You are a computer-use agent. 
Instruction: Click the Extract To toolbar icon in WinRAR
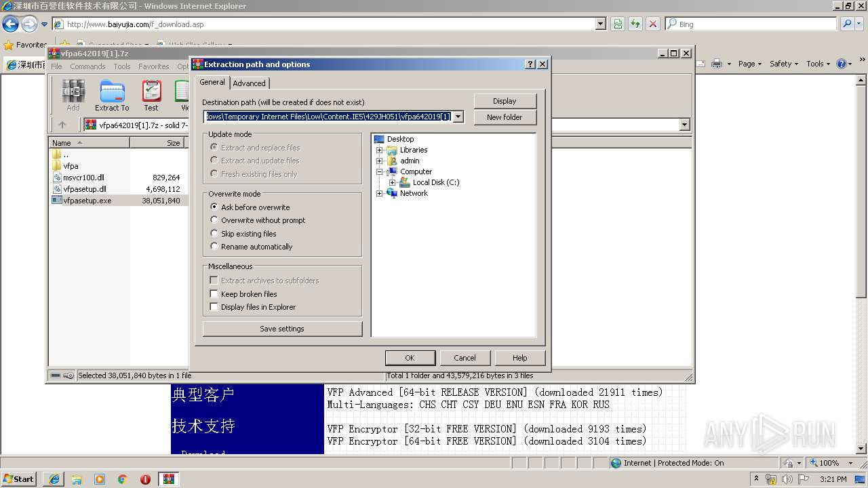[x=112, y=96]
